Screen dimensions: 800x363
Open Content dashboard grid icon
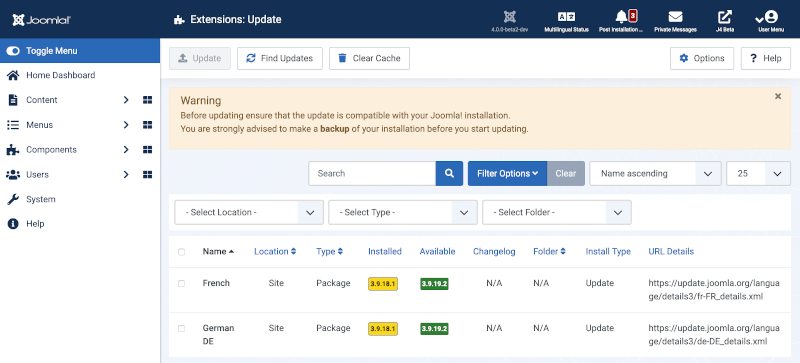click(147, 100)
